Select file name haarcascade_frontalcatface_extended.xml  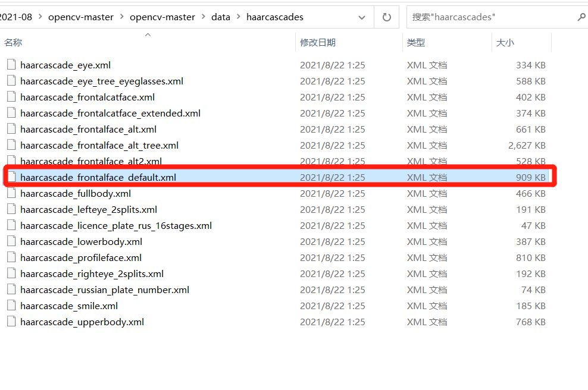point(110,114)
